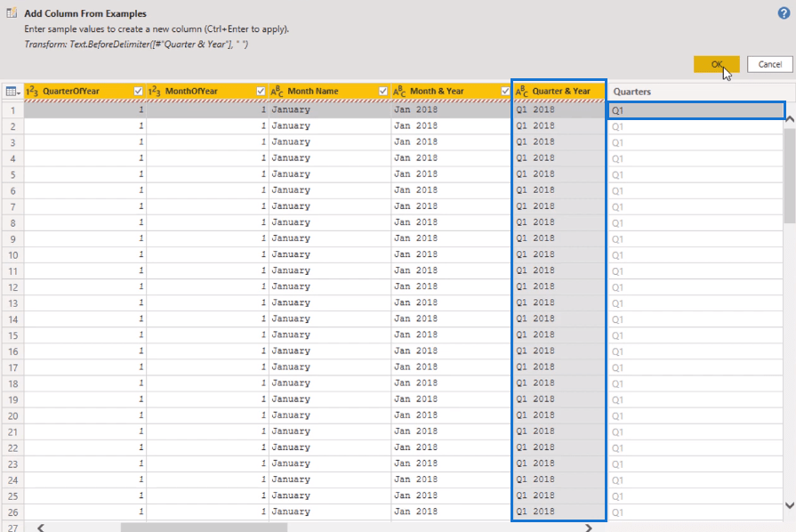Click the Transform formula text
Viewport: 796px width, 532px height.
click(x=136, y=44)
